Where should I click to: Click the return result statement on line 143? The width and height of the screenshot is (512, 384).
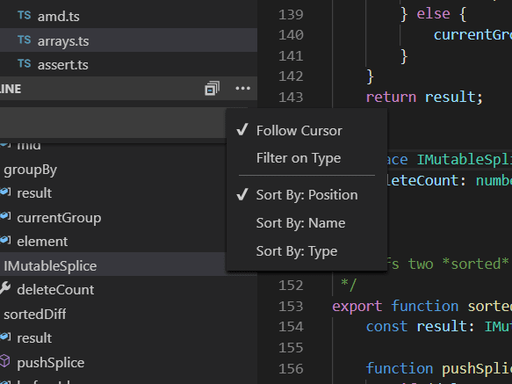424,97
